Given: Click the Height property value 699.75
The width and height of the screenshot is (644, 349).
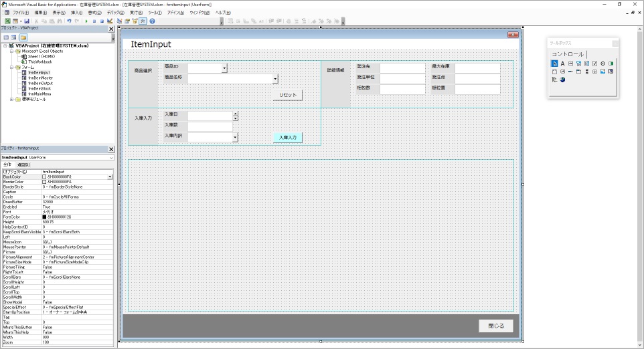Looking at the screenshot, I should tap(77, 222).
